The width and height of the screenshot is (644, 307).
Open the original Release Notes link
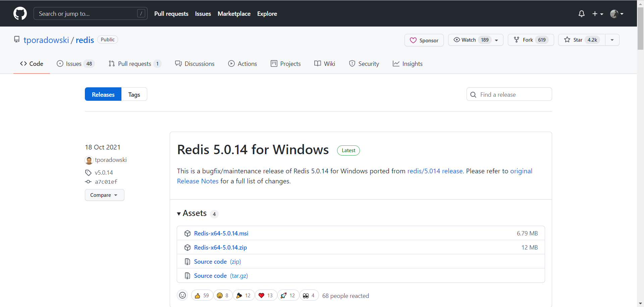click(x=355, y=176)
